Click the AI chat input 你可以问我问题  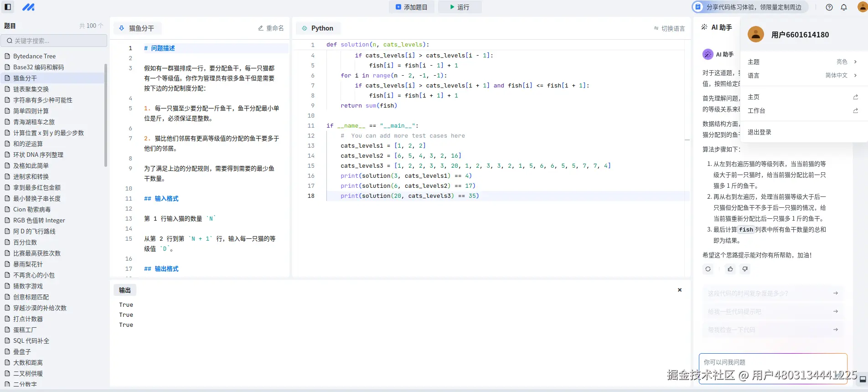pos(773,368)
